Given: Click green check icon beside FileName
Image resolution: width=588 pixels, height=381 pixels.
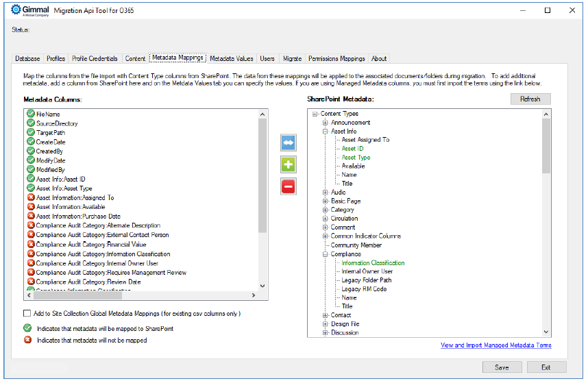Looking at the screenshot, I should 31,114.
